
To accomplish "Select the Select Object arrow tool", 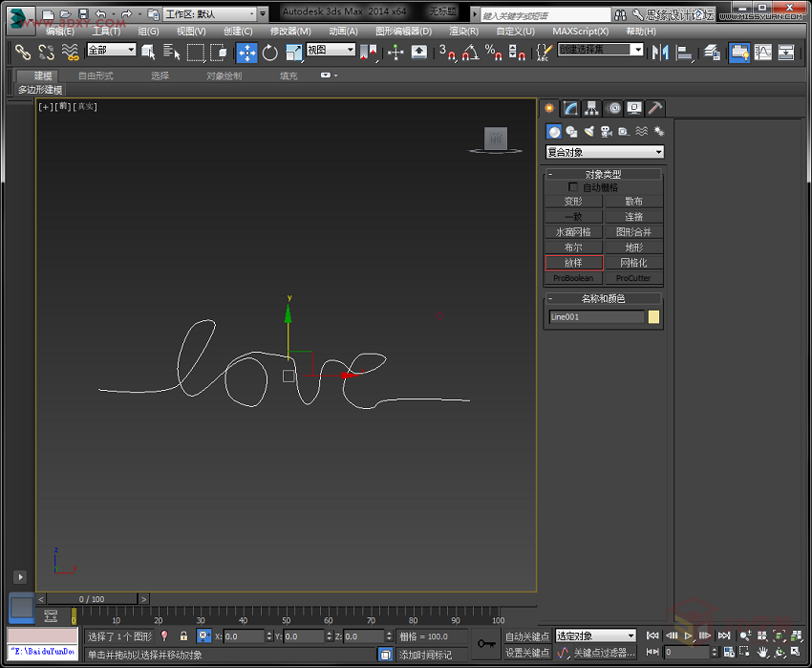I will [x=148, y=53].
